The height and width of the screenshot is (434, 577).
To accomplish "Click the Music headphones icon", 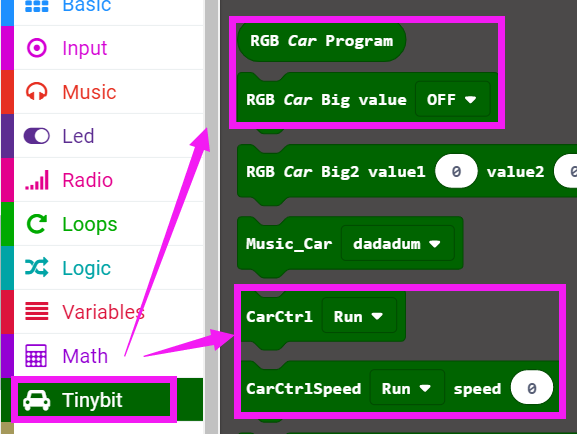I will [x=36, y=92].
